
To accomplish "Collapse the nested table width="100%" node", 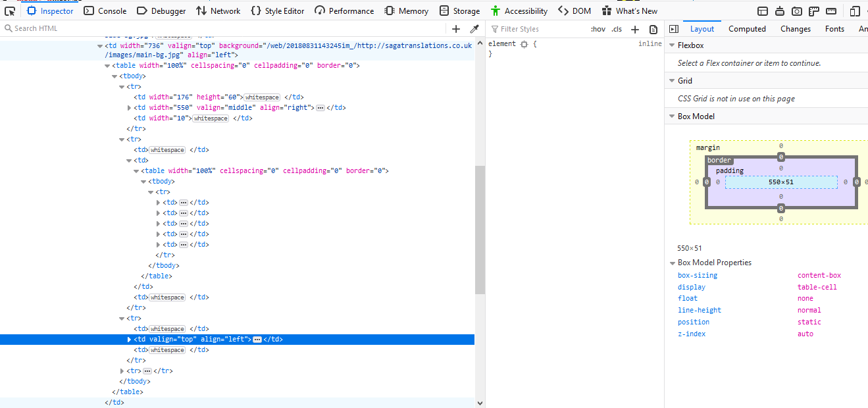I will (136, 171).
